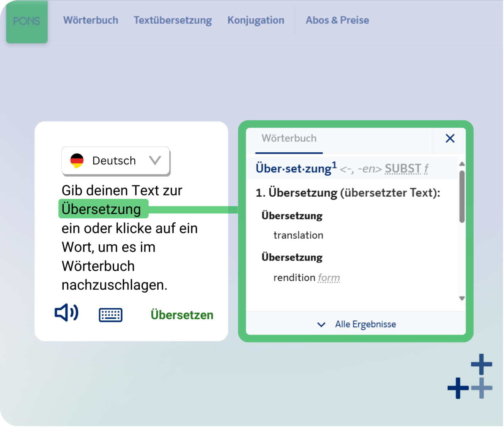Screen dimensions: 504x428
Task: Collapse the dictionary entry via Alle Ergebnisse chevron
Action: (321, 325)
